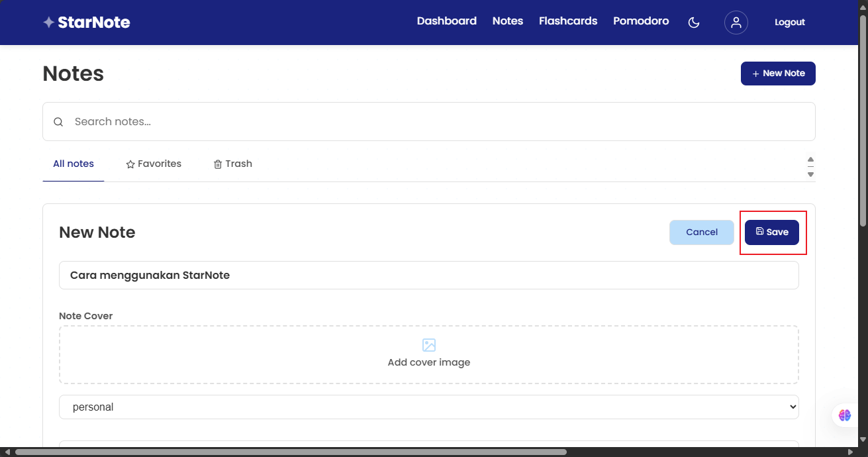Open the user profile icon
The height and width of the screenshot is (457, 868).
pyautogui.click(x=736, y=22)
